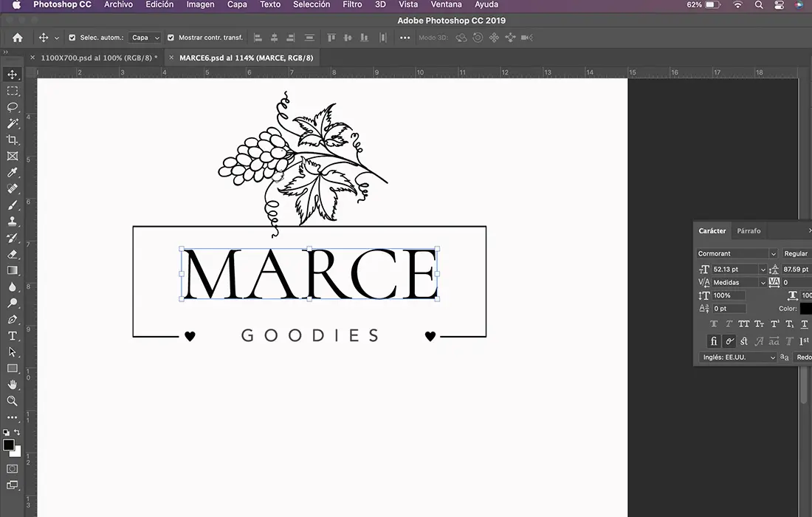The image size is (812, 517).
Task: Toggle standard ligatures (fi) button
Action: point(714,341)
